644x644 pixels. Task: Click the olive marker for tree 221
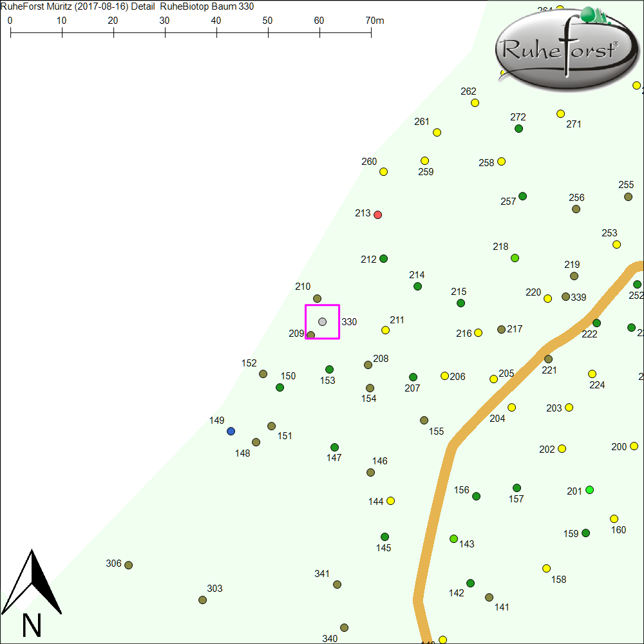coord(548,359)
